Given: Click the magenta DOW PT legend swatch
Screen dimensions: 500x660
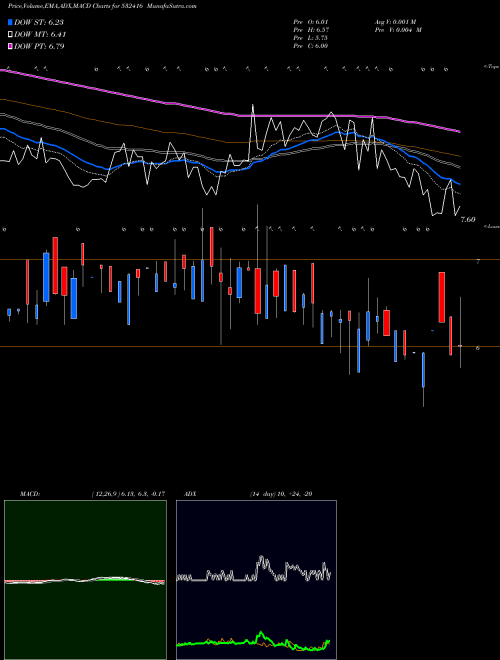Looking at the screenshot, I should 10,47.
